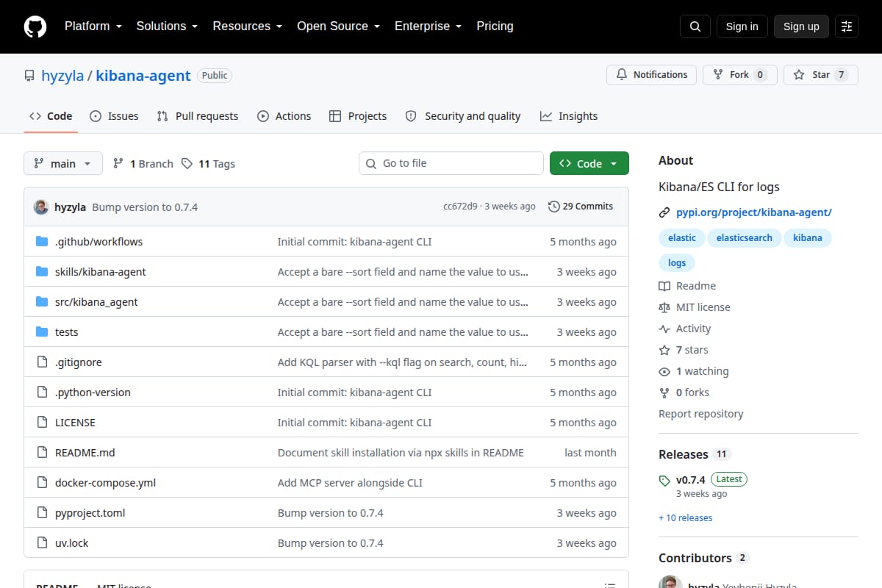Expand the main branch selector
The height and width of the screenshot is (588, 882).
pos(63,163)
